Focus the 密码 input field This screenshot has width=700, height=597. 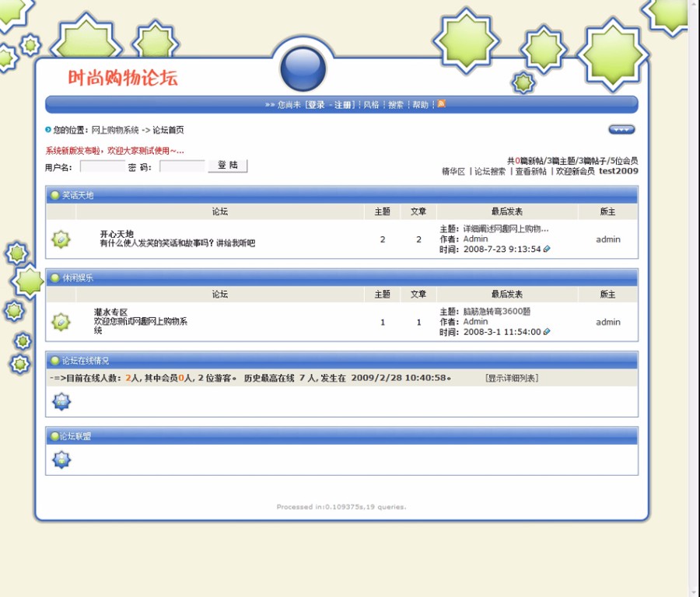pyautogui.click(x=182, y=166)
